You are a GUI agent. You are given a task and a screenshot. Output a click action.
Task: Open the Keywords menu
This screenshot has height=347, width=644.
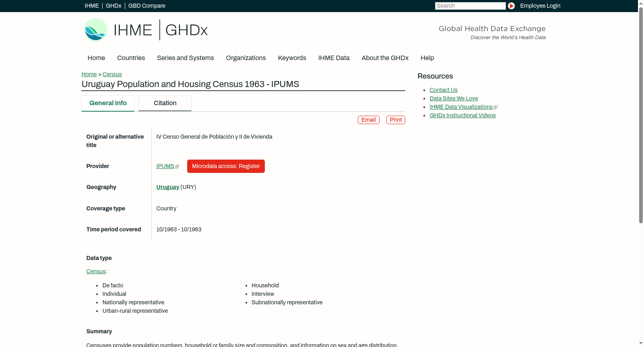click(x=292, y=58)
